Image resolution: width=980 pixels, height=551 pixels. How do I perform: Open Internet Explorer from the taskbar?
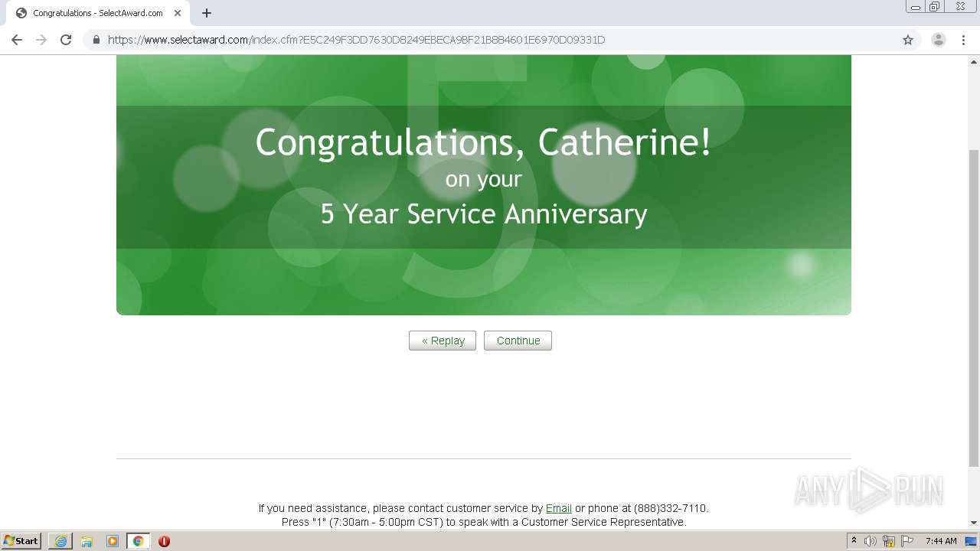tap(60, 541)
